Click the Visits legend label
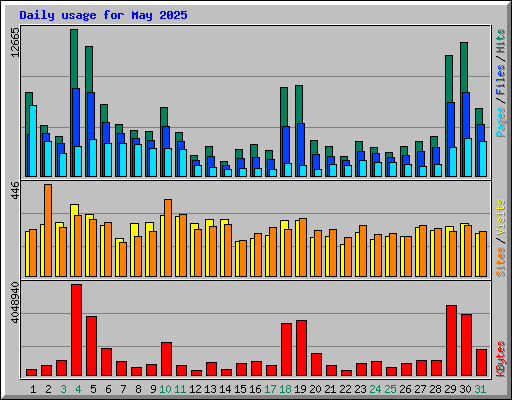This screenshot has height=400, width=512. pyautogui.click(x=500, y=218)
